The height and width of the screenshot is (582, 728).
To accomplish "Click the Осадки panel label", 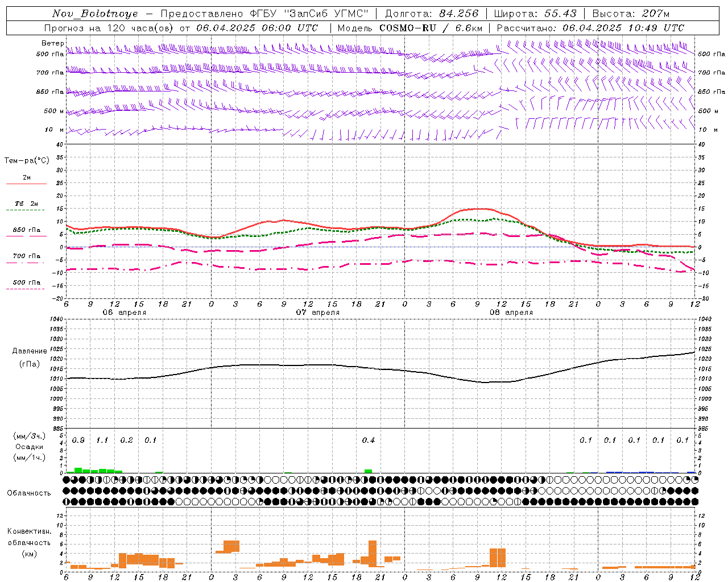I will (x=30, y=447).
